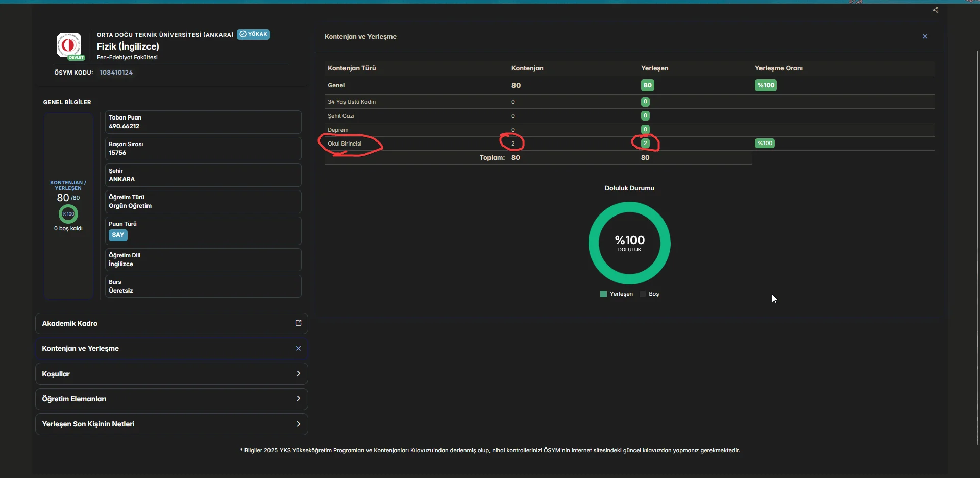Click the Doluluk Durumu chart title
Screen dimensions: 980x478
[x=629, y=188]
